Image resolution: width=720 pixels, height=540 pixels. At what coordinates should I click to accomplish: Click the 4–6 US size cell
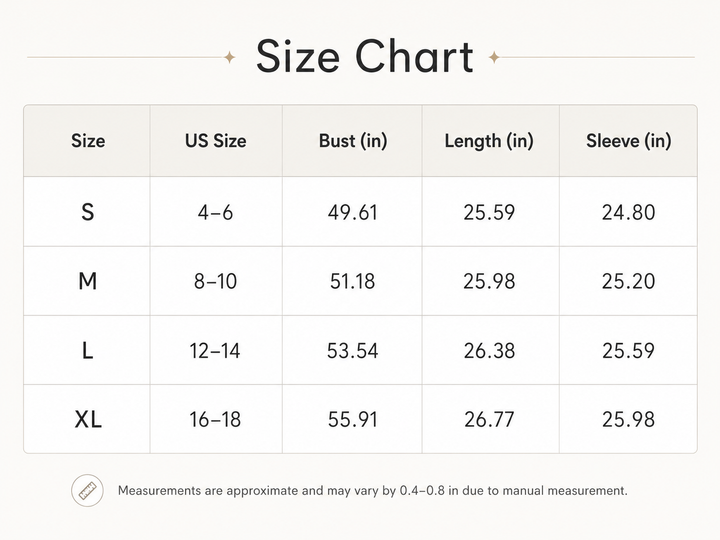(x=215, y=213)
